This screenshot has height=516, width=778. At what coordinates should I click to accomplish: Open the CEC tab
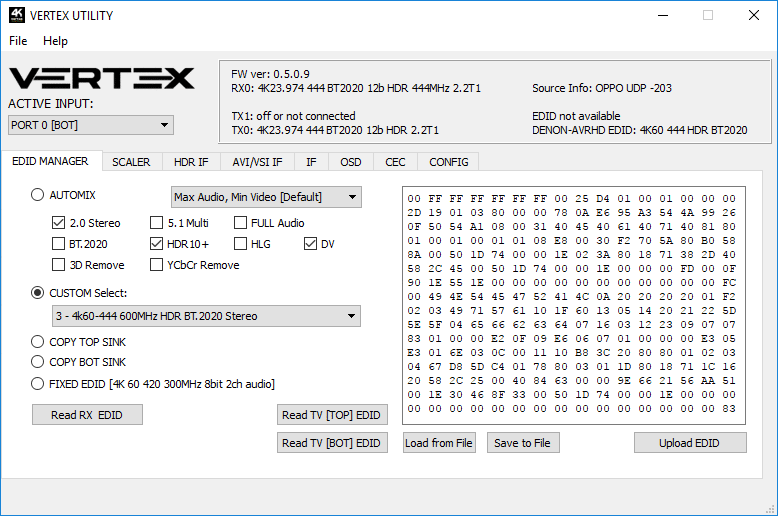(395, 162)
